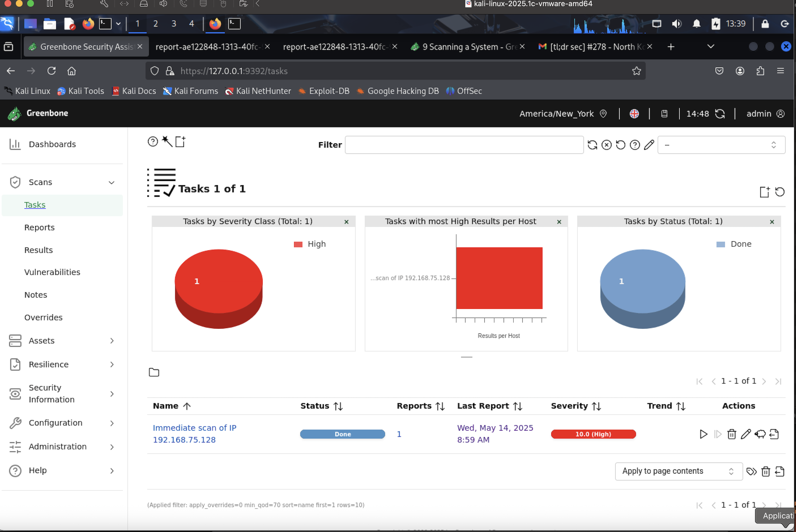Open the saved filter dropdown
796x532 pixels.
721,145
